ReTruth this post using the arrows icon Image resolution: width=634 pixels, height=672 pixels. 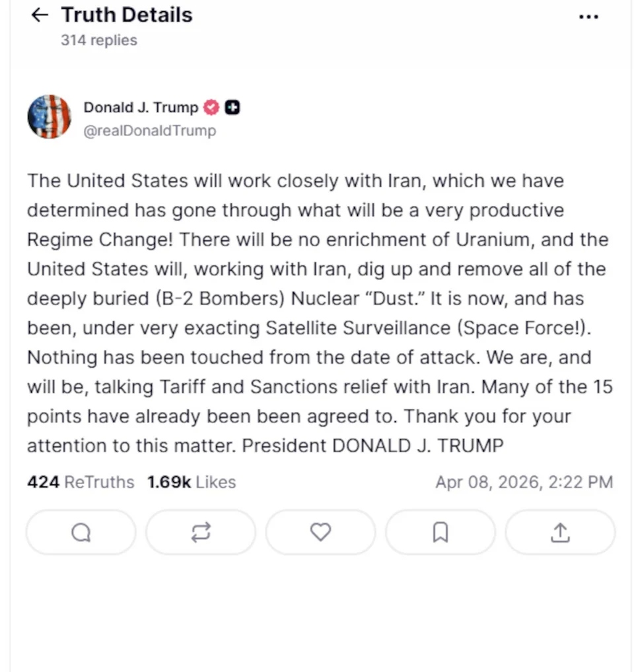click(200, 532)
